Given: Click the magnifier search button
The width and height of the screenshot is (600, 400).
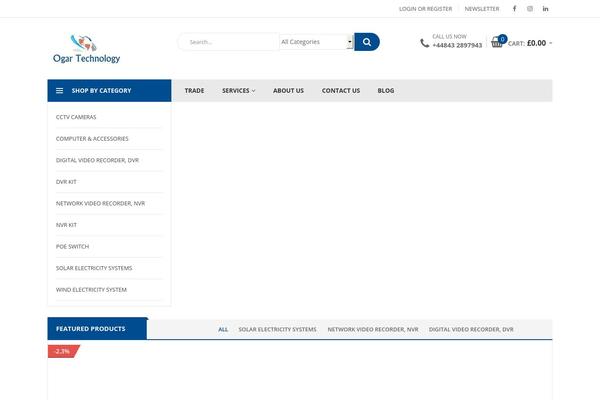Looking at the screenshot, I should pyautogui.click(x=367, y=42).
